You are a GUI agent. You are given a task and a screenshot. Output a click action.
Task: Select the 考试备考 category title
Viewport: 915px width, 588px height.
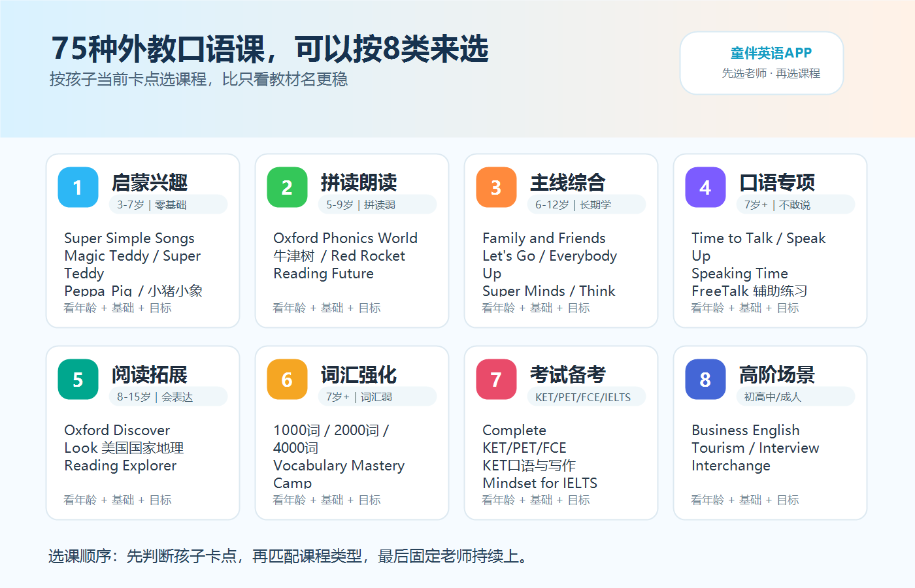point(568,374)
